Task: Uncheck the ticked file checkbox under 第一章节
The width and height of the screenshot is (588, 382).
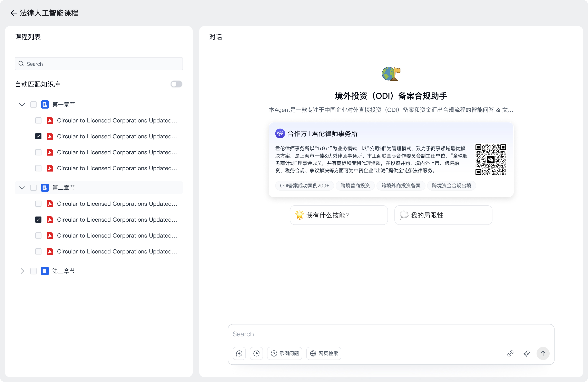Action: click(x=38, y=136)
